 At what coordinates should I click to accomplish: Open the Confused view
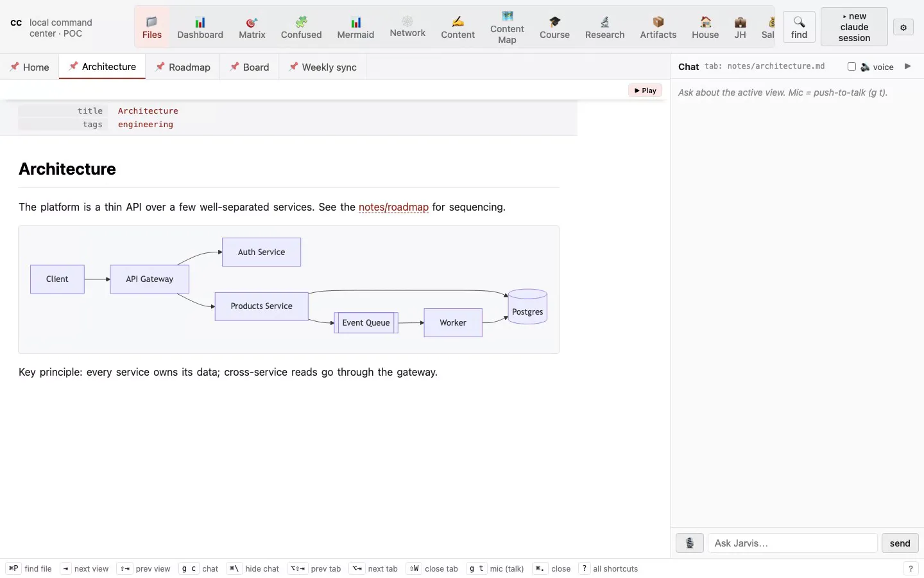tap(302, 27)
